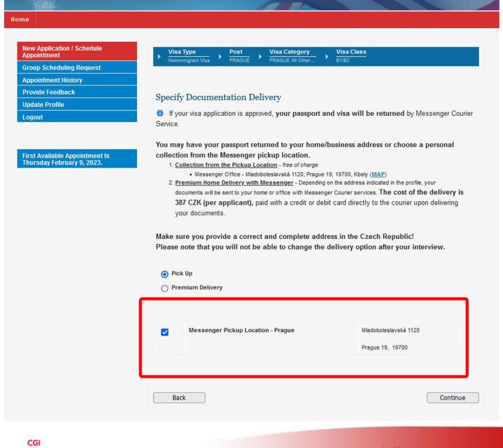Click the Back button

click(x=179, y=398)
